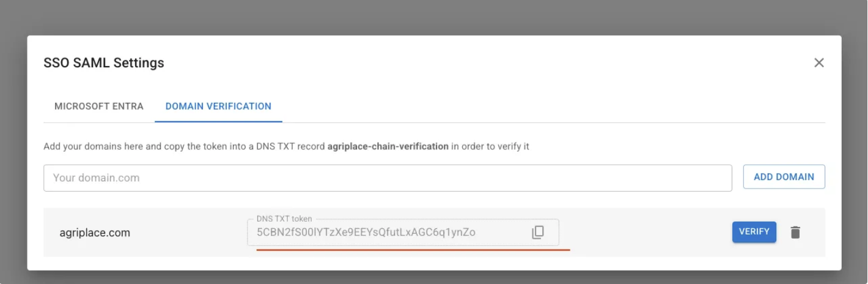Click the duplicate-pages icon in the token box
868x284 pixels.
tap(537, 233)
